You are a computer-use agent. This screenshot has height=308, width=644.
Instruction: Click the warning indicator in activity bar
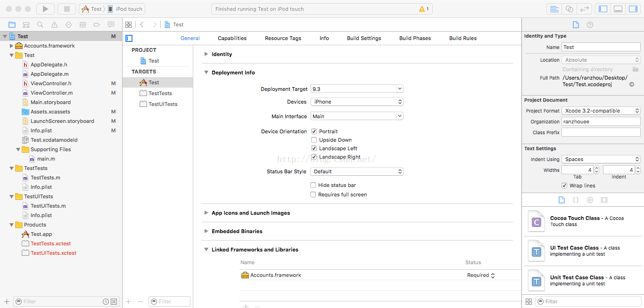click(424, 9)
